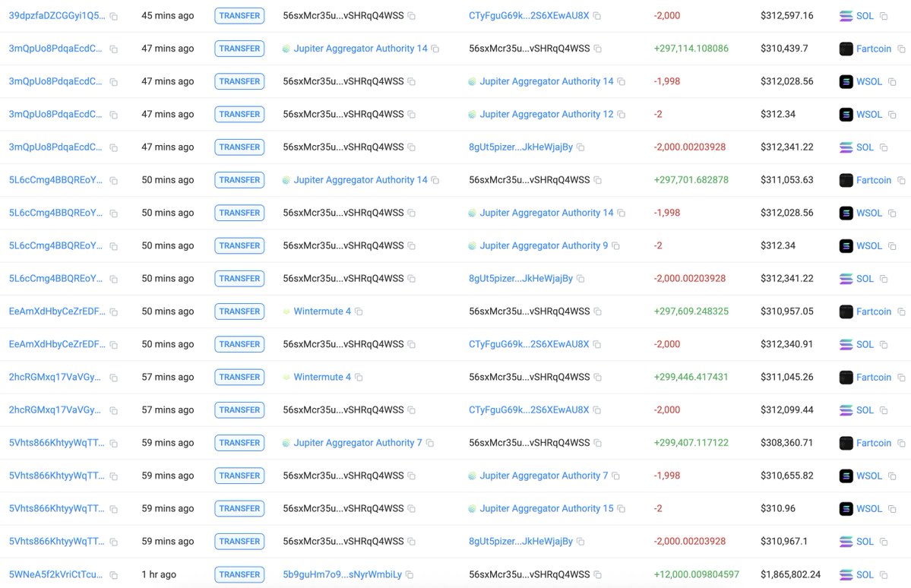Click the '45 mins ago' timestamp
The height and width of the screenshot is (588, 911).
(167, 16)
